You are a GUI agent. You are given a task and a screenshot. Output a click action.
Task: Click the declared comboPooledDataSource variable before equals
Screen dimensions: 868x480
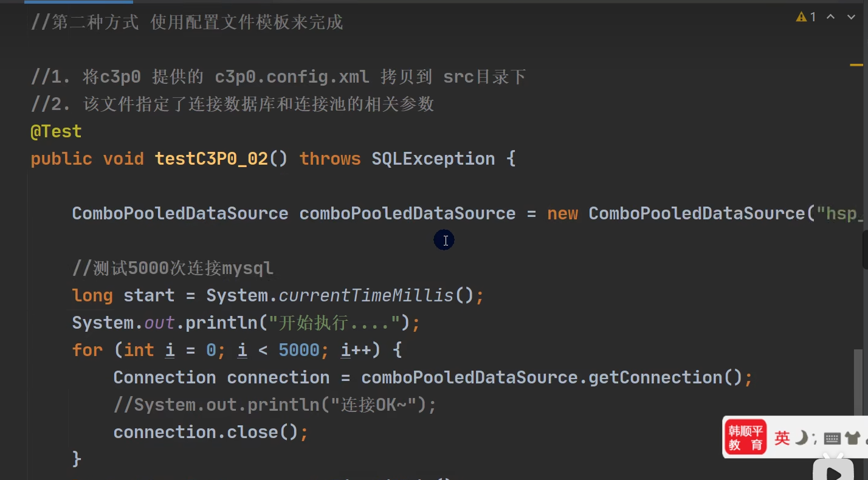point(407,213)
